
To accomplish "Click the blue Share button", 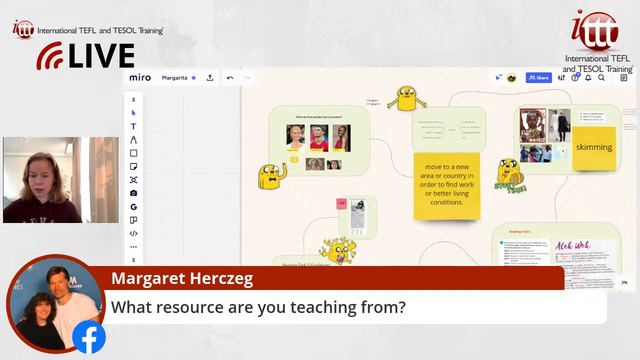I will pos(538,78).
